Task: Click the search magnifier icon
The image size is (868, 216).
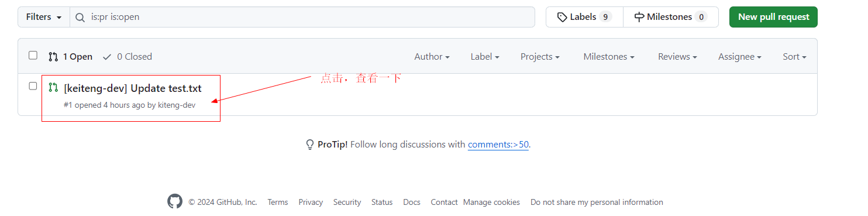Action: [81, 17]
